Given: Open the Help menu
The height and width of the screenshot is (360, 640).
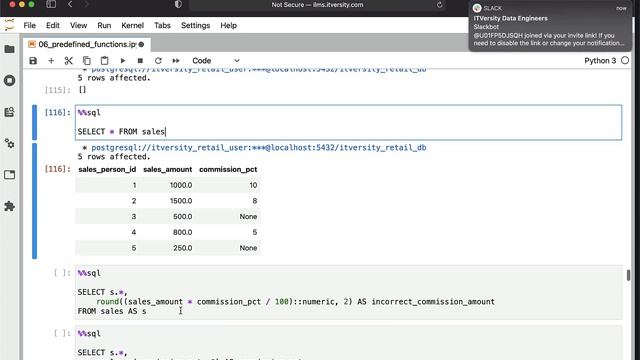Looking at the screenshot, I should point(228,25).
